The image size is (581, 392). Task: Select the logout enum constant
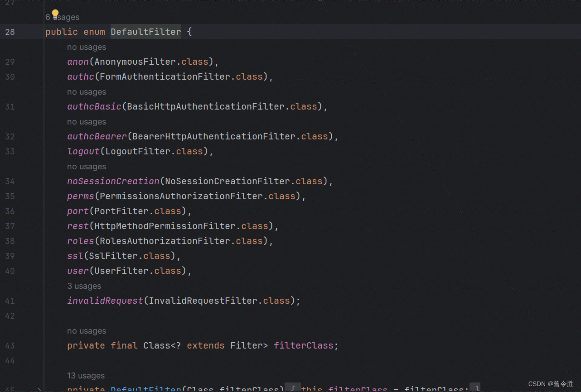(x=83, y=151)
